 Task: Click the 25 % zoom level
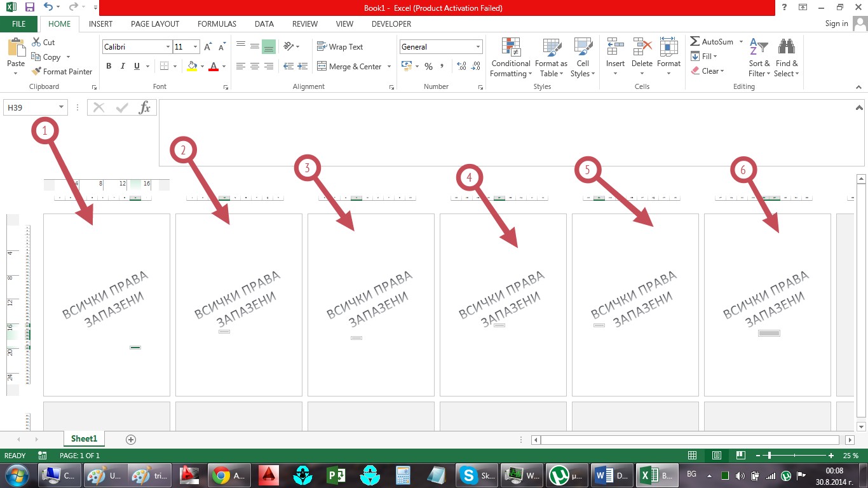[851, 456]
